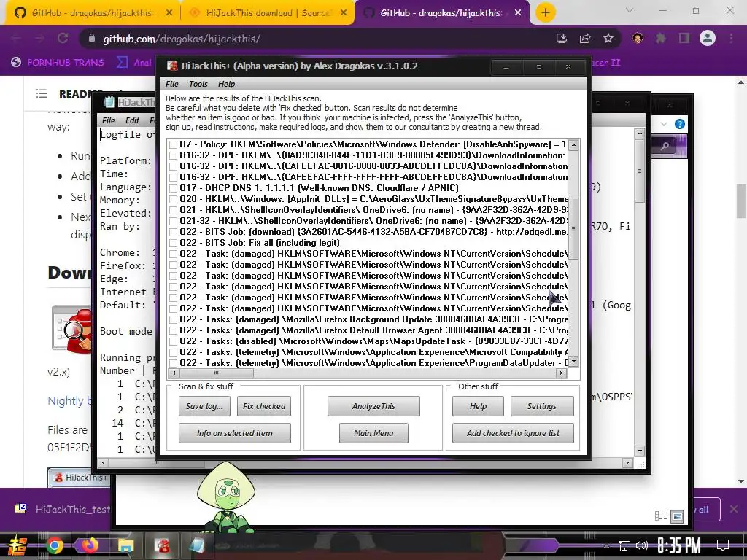The width and height of the screenshot is (747, 560).
Task: Click Add checked to ignore list
Action: click(x=513, y=433)
